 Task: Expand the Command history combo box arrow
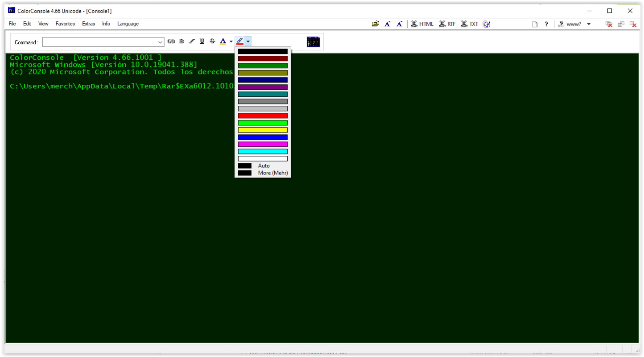tap(161, 42)
